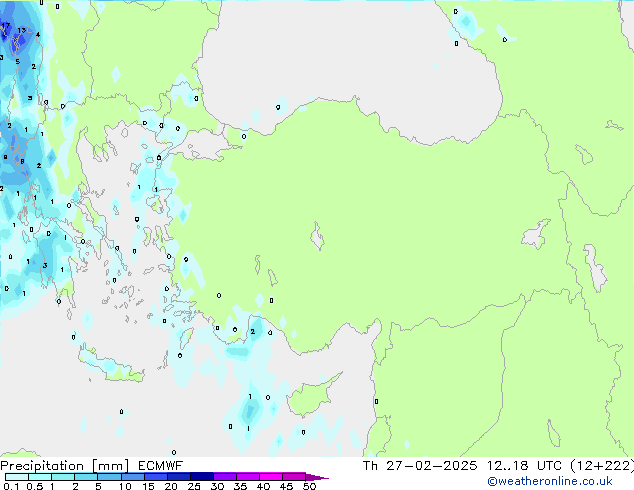The image size is (634, 490).
Task: Click the legend scale label '15'
Action: tap(148, 486)
